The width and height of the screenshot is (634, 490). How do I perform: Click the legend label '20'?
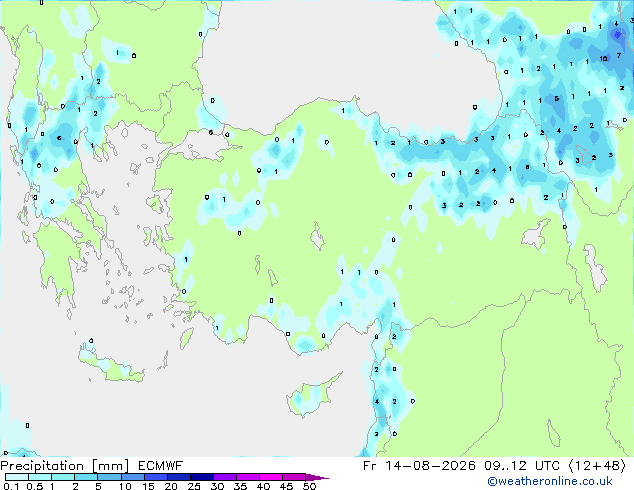coord(171,486)
